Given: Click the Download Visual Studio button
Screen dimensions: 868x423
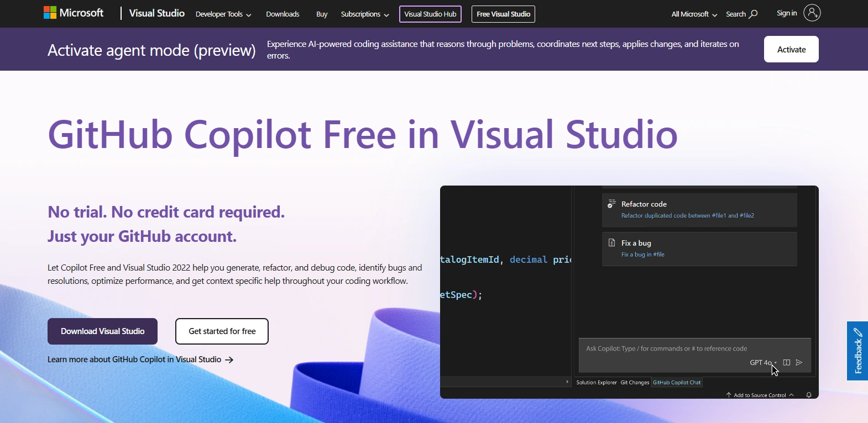Looking at the screenshot, I should (102, 331).
